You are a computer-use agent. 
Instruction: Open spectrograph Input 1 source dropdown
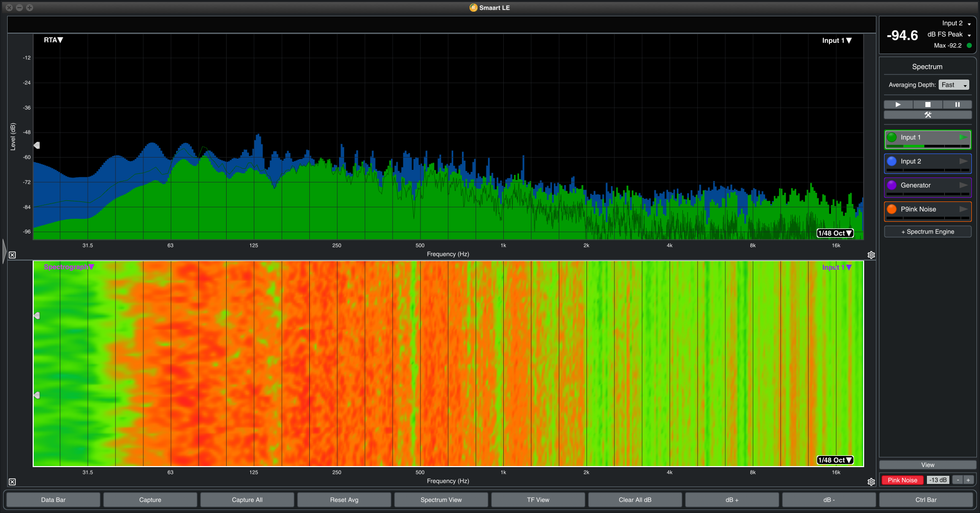[837, 267]
